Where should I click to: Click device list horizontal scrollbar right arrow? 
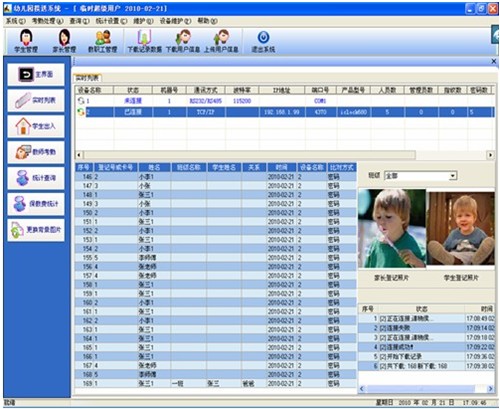point(490,155)
